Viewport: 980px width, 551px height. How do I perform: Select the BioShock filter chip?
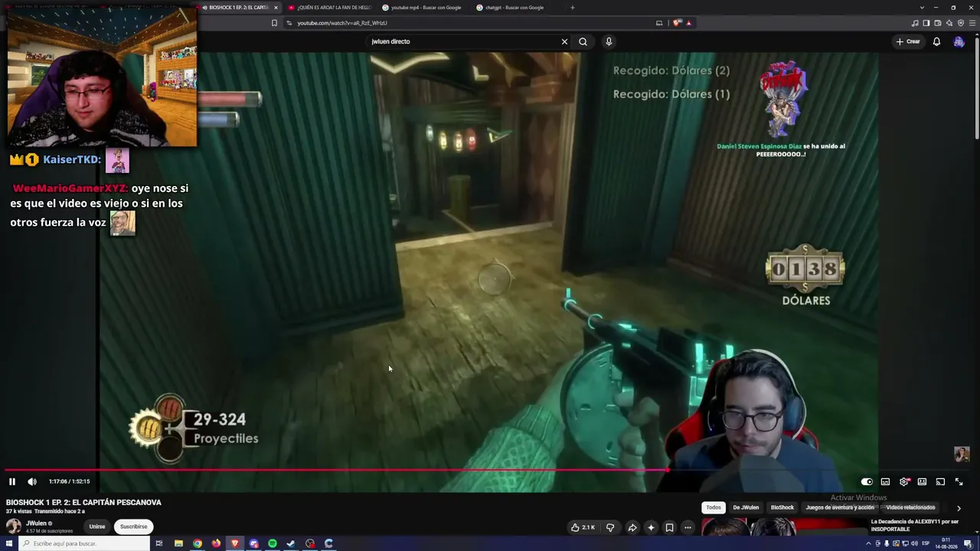(782, 507)
